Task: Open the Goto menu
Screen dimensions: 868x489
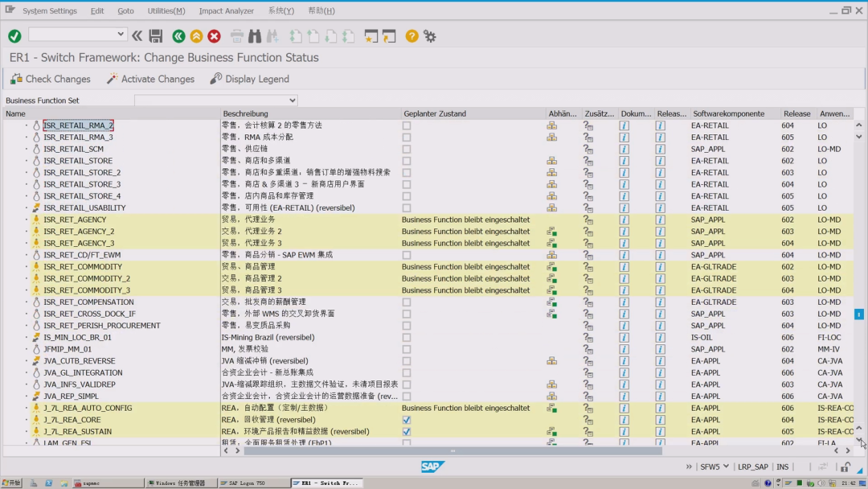Action: (x=125, y=10)
